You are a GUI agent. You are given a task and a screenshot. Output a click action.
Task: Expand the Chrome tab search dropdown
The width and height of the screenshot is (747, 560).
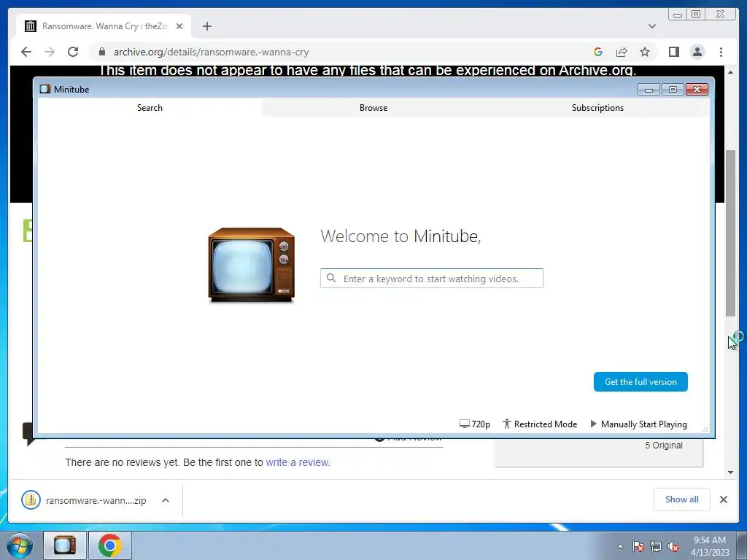coord(651,26)
